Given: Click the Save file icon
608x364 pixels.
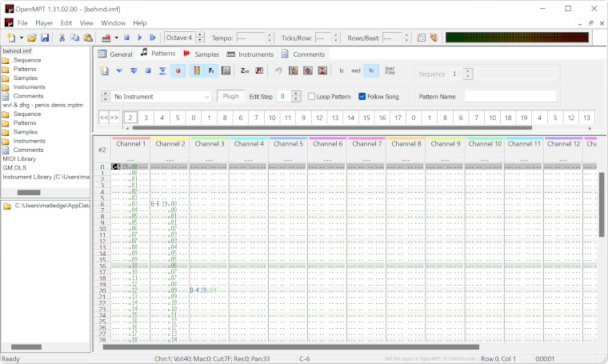Looking at the screenshot, I should click(45, 38).
